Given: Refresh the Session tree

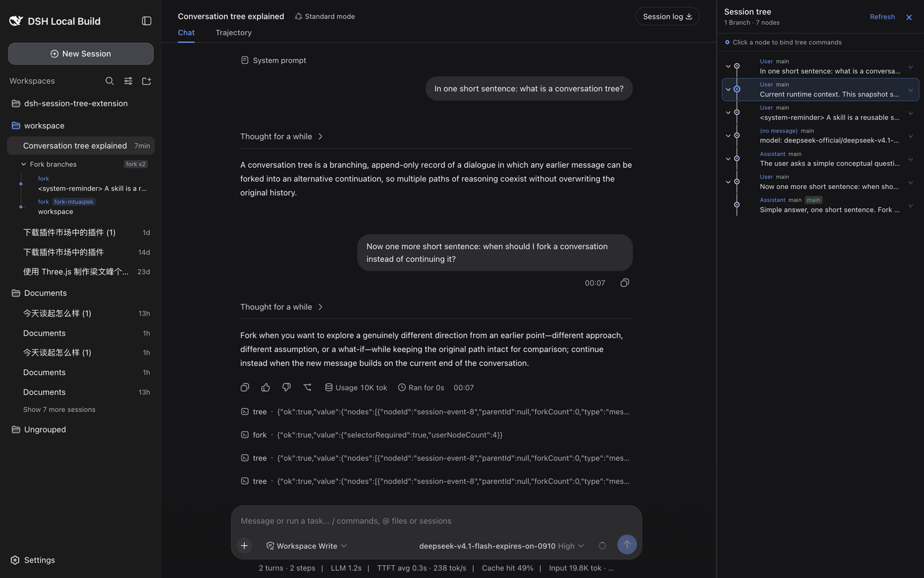Looking at the screenshot, I should click(882, 17).
